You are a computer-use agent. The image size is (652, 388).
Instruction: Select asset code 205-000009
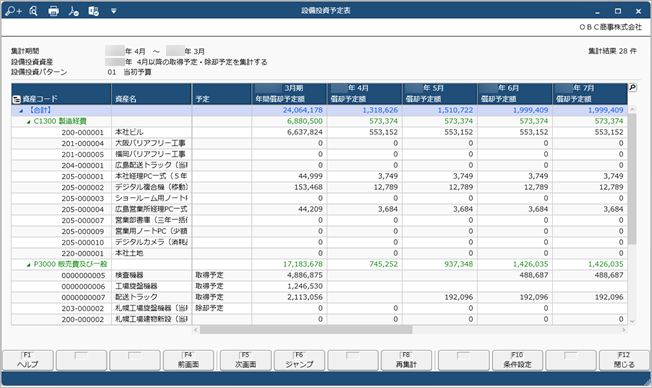[82, 232]
